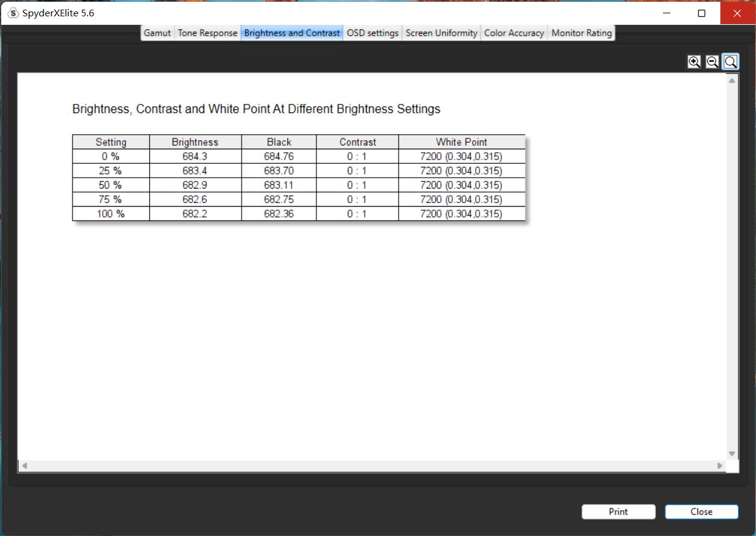Click the 100 % setting cell
The height and width of the screenshot is (536, 756).
point(111,214)
